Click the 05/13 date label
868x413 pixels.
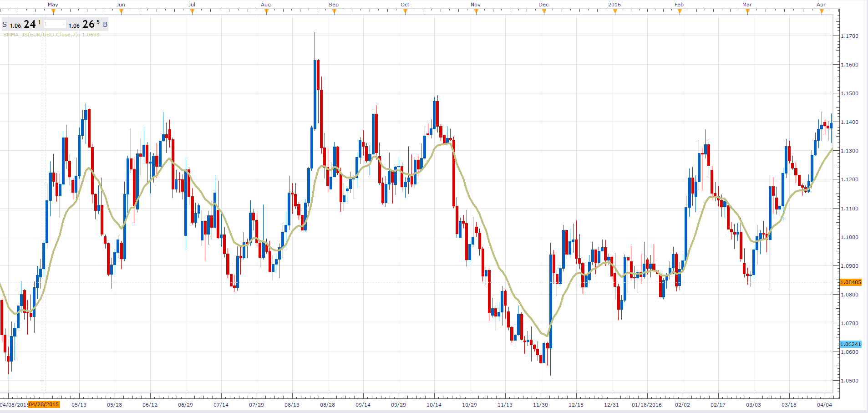[79, 405]
